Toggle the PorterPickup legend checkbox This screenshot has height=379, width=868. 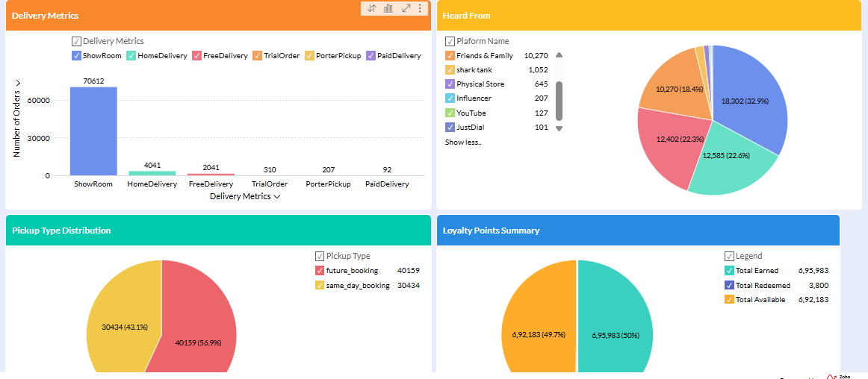point(310,55)
